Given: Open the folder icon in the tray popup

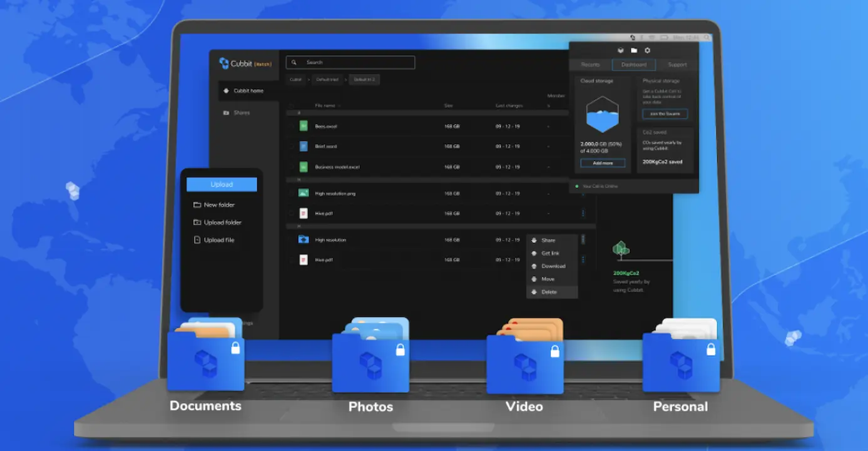Looking at the screenshot, I should point(634,50).
